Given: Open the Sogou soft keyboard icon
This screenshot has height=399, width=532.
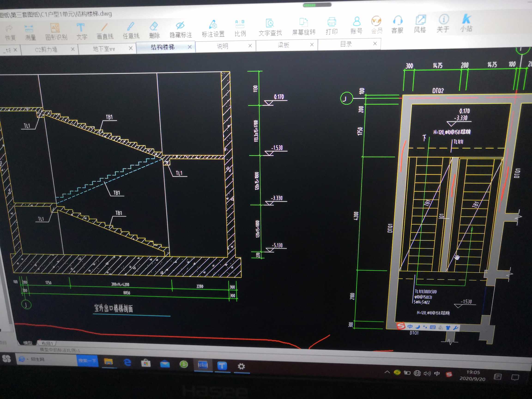Looking at the screenshot, I should 432,327.
